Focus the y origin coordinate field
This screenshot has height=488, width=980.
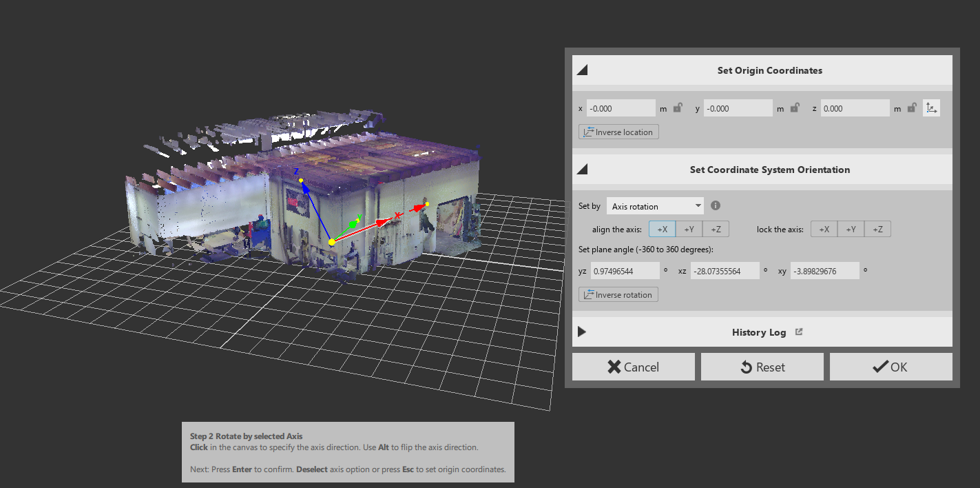click(x=738, y=108)
